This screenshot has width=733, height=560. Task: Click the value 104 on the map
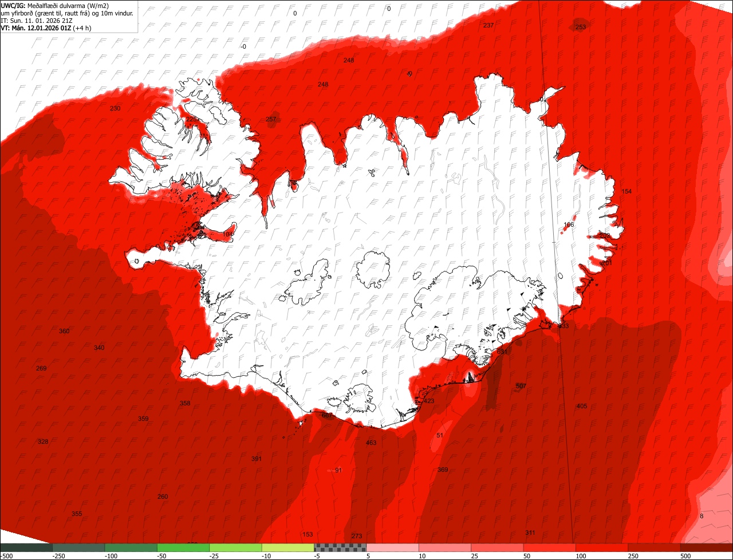227,234
